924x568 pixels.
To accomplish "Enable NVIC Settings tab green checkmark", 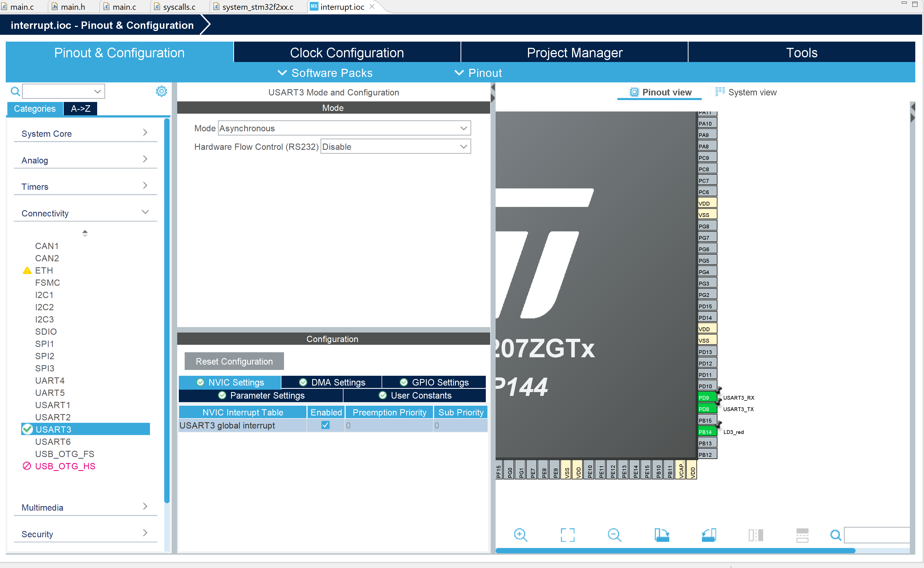I will (201, 382).
